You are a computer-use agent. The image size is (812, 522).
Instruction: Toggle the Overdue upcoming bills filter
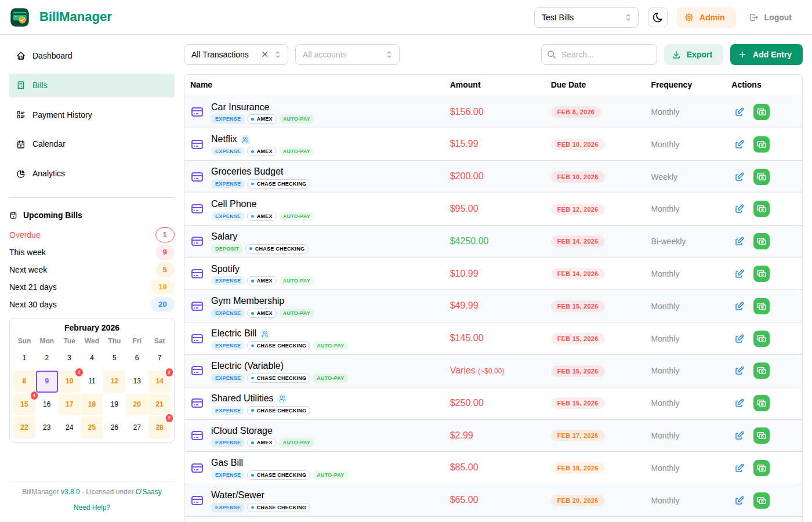click(x=92, y=235)
